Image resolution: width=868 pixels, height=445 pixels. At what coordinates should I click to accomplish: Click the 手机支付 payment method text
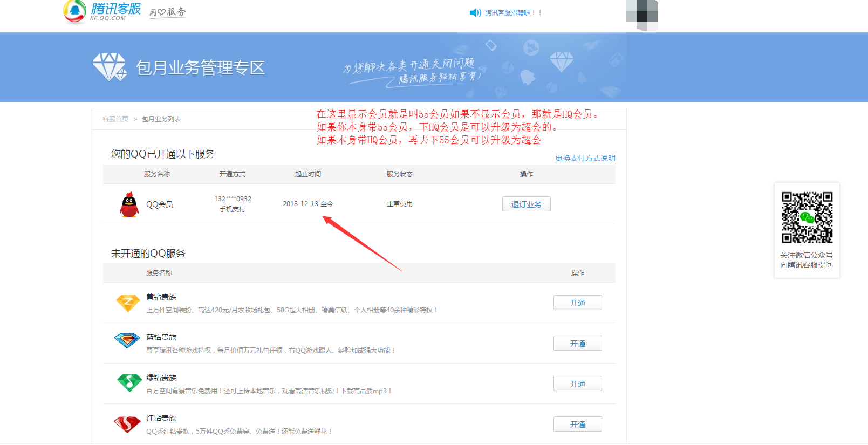coord(233,209)
